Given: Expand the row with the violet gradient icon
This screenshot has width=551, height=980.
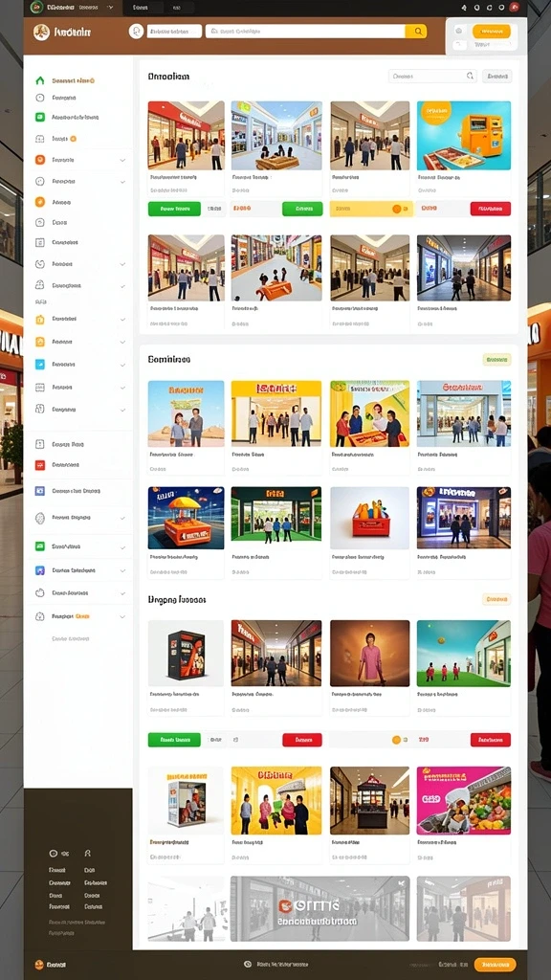Looking at the screenshot, I should [x=122, y=570].
